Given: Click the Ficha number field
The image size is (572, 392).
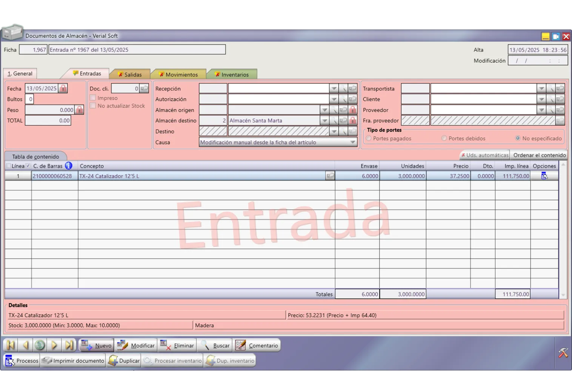Looking at the screenshot, I should pyautogui.click(x=33, y=50).
